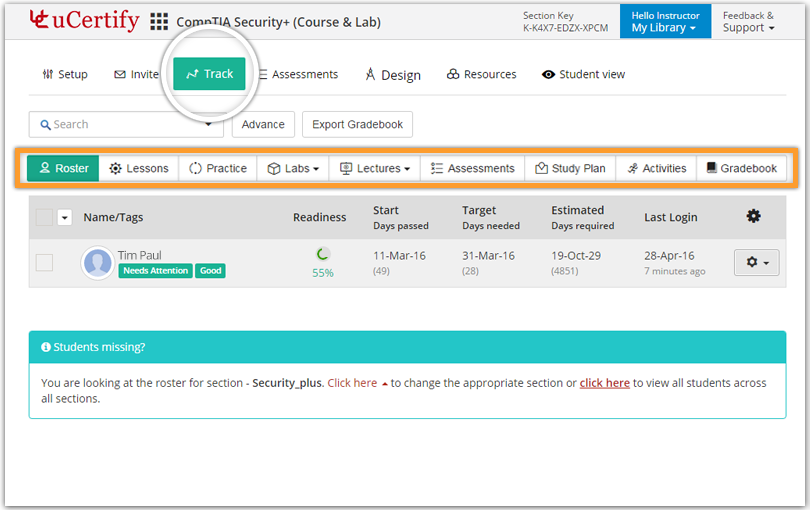Open the Study Plan sub-tab

[570, 168]
